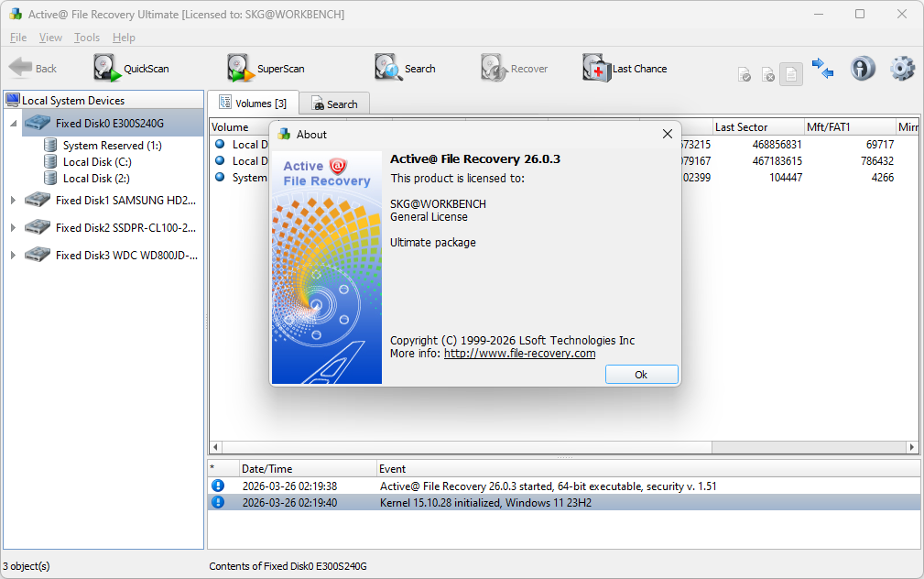Click the Local Disk (C:) volume icon
This screenshot has width=924, height=579.
point(51,161)
